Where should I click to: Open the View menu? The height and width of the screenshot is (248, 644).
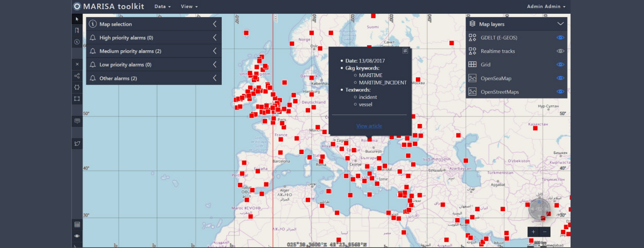pos(187,6)
